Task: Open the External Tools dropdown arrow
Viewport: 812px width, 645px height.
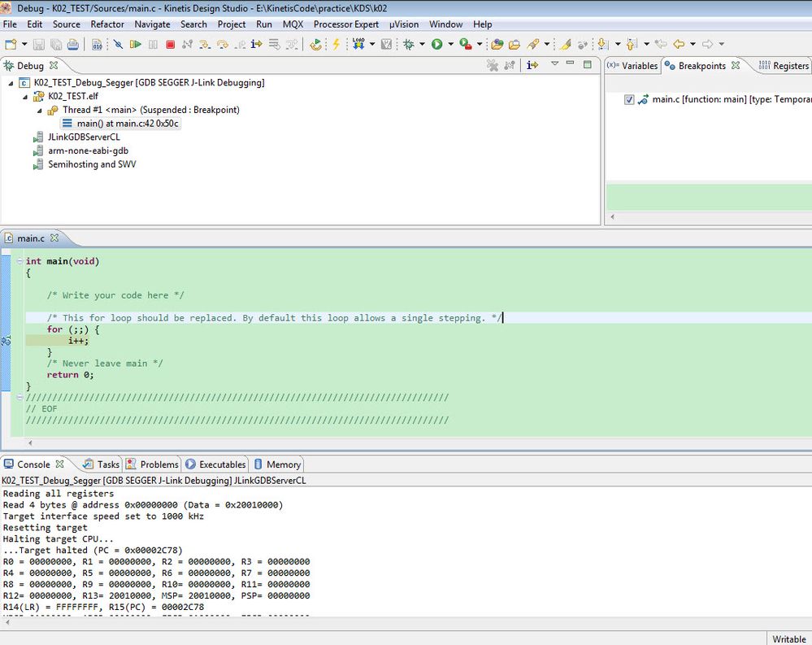Action: click(480, 45)
